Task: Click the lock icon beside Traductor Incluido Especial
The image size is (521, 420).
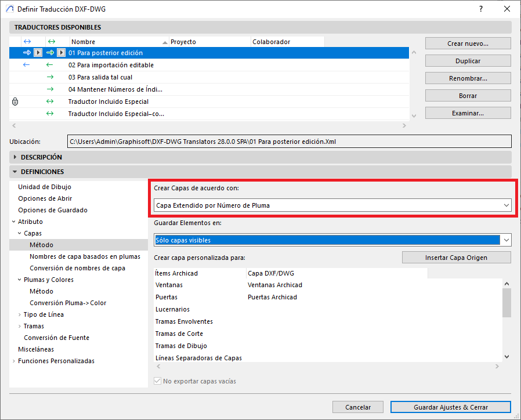Action: (x=15, y=102)
